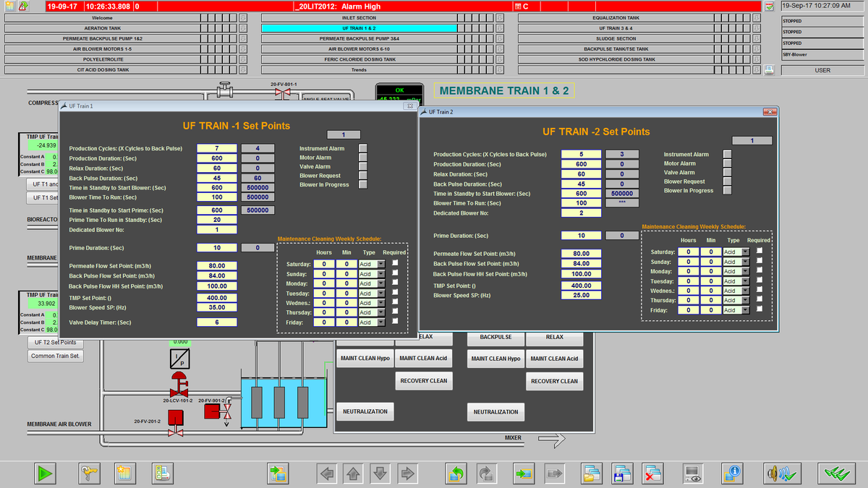This screenshot has width=868, height=488.
Task: Navigate to SLUDGE SECTION screen
Action: 616,38
